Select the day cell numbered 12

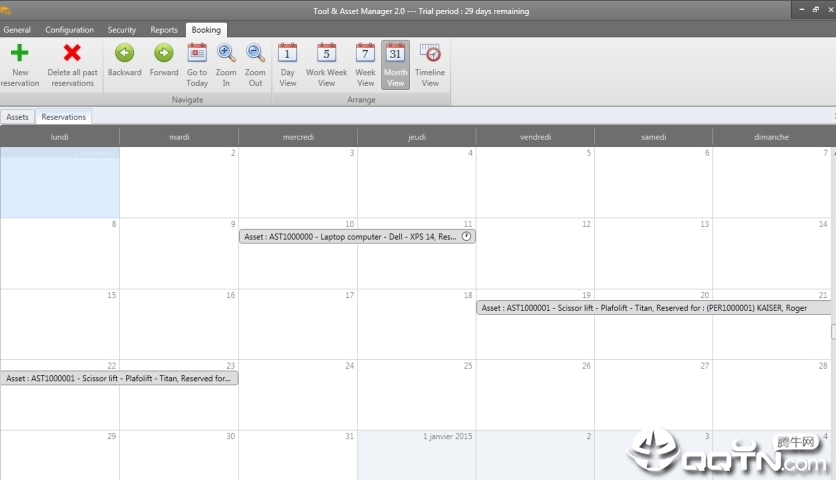point(535,254)
